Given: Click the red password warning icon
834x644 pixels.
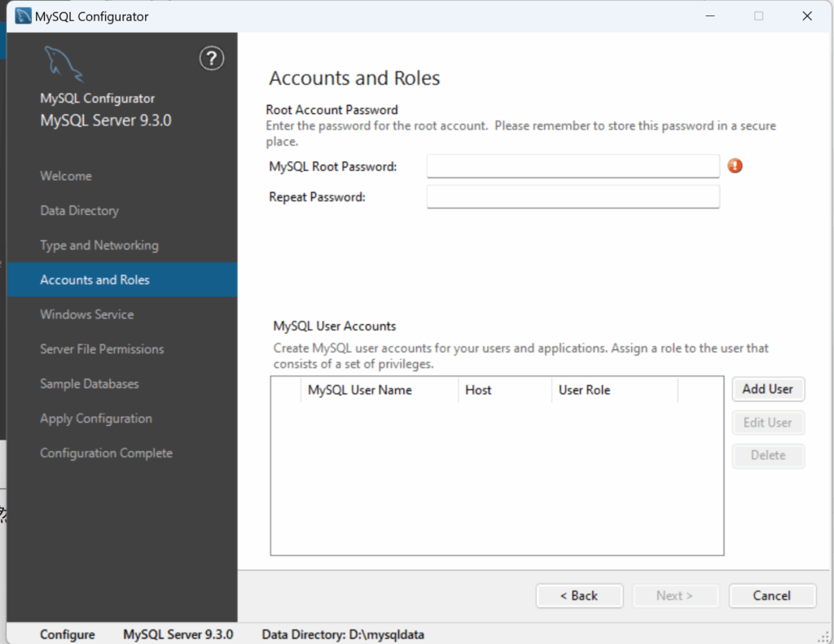Looking at the screenshot, I should click(x=735, y=166).
